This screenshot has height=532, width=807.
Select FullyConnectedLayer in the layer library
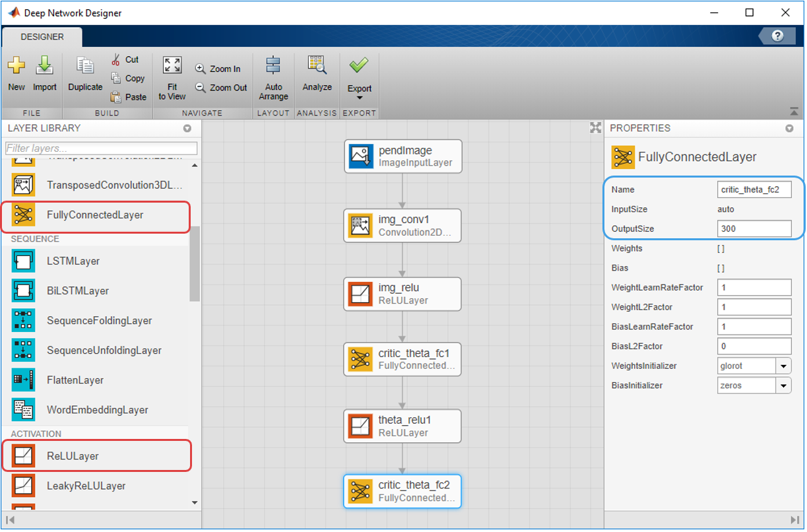(96, 215)
